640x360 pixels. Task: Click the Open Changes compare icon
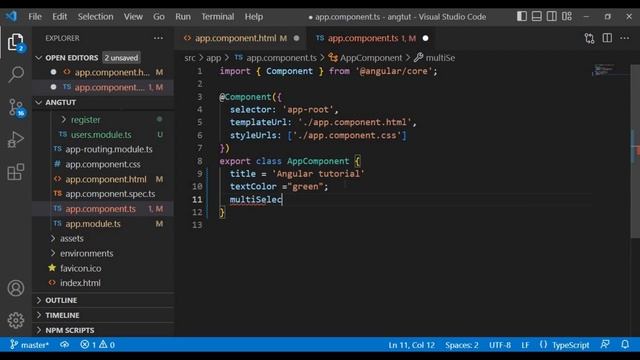click(589, 38)
